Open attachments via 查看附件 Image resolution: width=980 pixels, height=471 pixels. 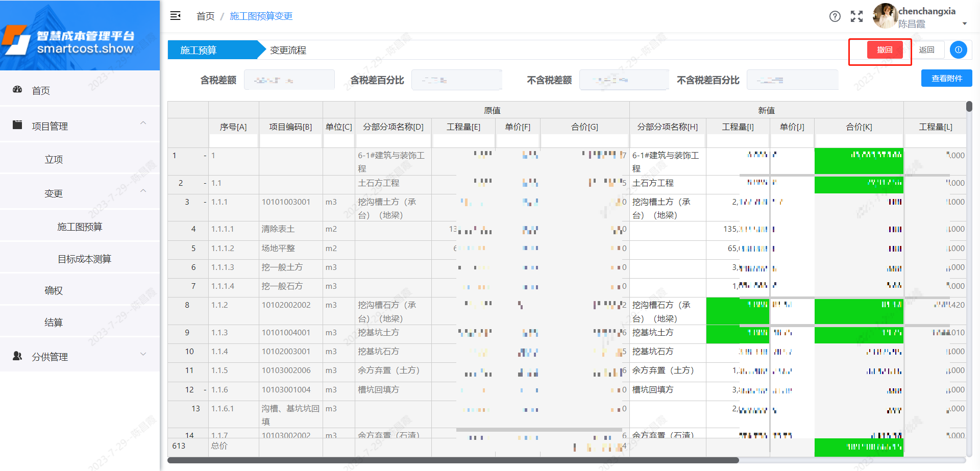[x=946, y=78]
